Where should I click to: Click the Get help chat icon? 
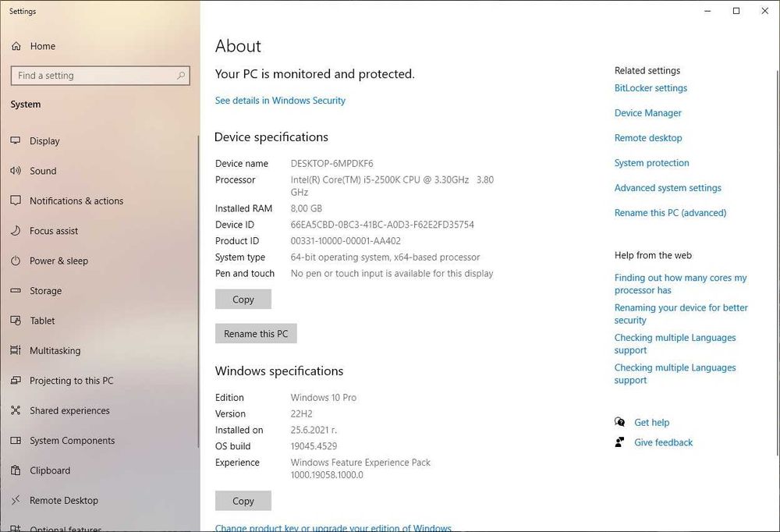pyautogui.click(x=620, y=422)
